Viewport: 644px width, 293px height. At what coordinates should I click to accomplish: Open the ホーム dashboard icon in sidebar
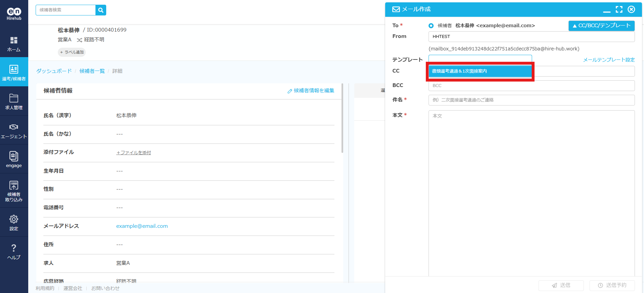pyautogui.click(x=14, y=41)
